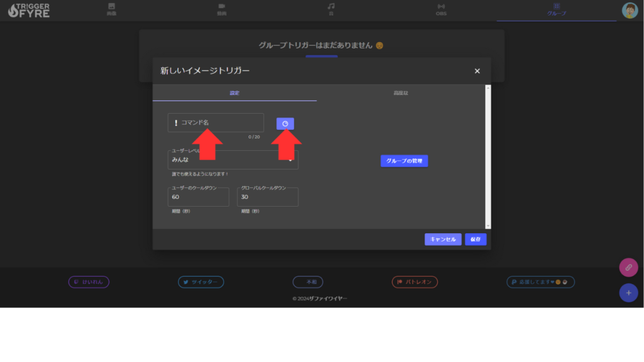Viewport: 644px width, 362px height.
Task: Open the images (画像) section in top navigation
Action: point(111,9)
